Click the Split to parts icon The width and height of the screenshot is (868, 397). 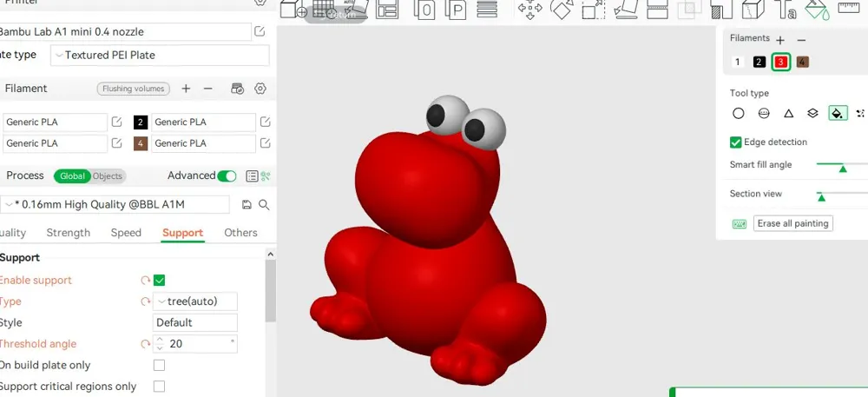tap(456, 10)
